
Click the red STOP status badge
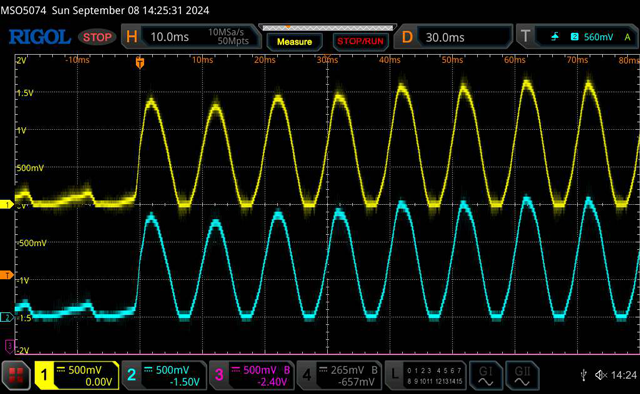(x=97, y=37)
